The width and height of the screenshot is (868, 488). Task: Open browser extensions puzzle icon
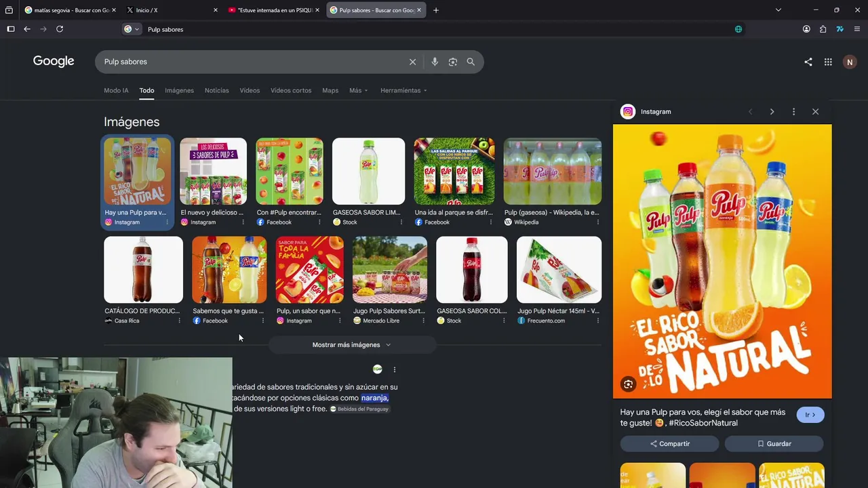point(823,29)
